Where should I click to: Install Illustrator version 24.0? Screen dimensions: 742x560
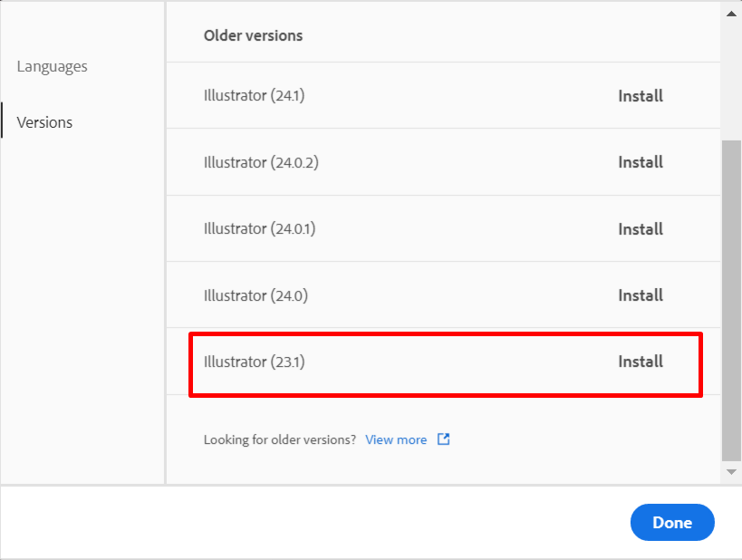pos(641,295)
